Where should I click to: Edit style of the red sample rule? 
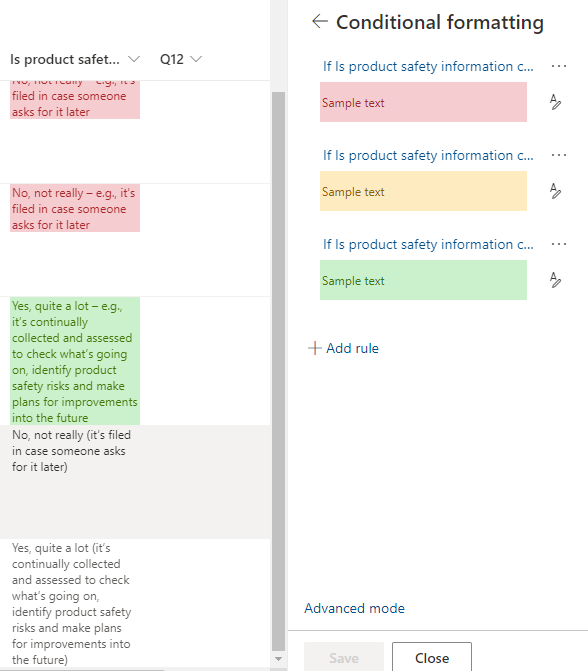pyautogui.click(x=555, y=102)
